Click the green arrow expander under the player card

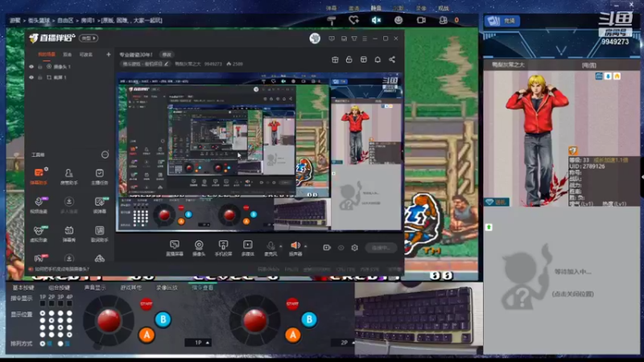tap(489, 227)
